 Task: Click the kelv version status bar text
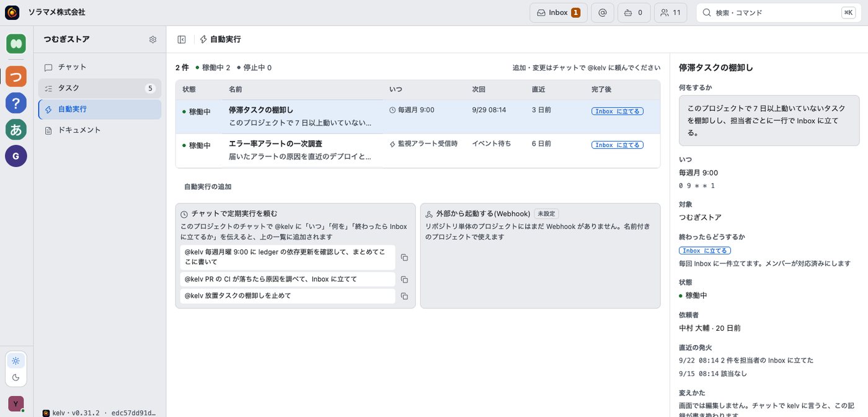100,413
